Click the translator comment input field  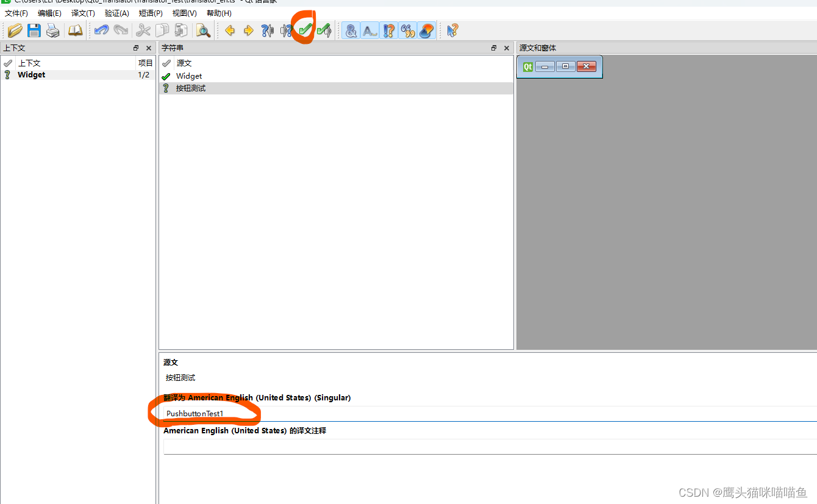point(490,447)
